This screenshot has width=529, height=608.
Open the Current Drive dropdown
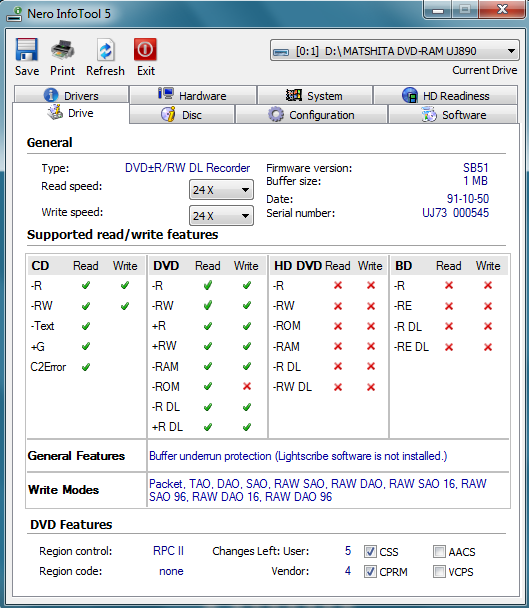click(x=394, y=51)
